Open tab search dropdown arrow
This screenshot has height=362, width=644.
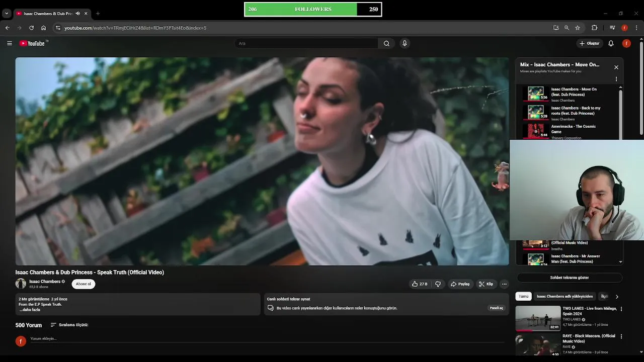pos(7,14)
